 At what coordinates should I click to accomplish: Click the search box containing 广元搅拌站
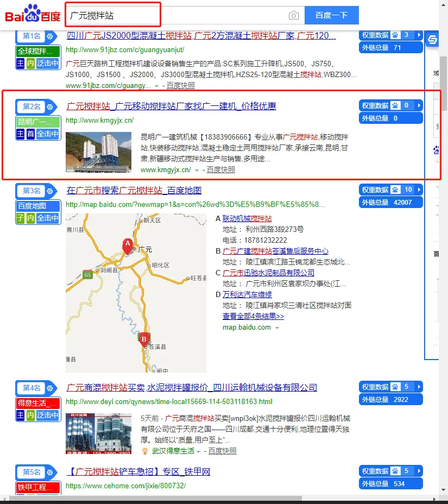click(x=176, y=15)
